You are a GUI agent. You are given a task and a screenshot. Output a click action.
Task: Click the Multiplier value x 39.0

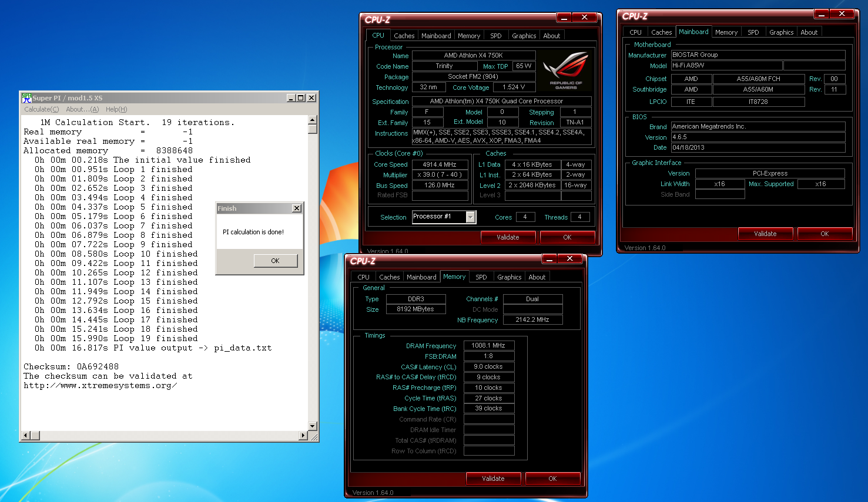pos(440,174)
